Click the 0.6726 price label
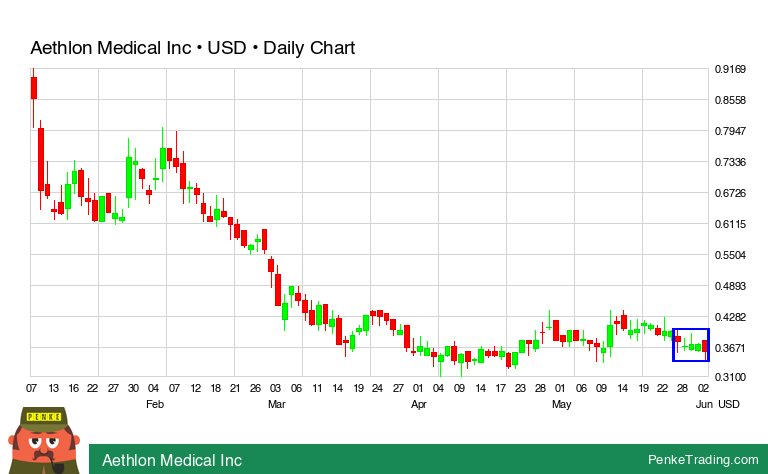 730,193
